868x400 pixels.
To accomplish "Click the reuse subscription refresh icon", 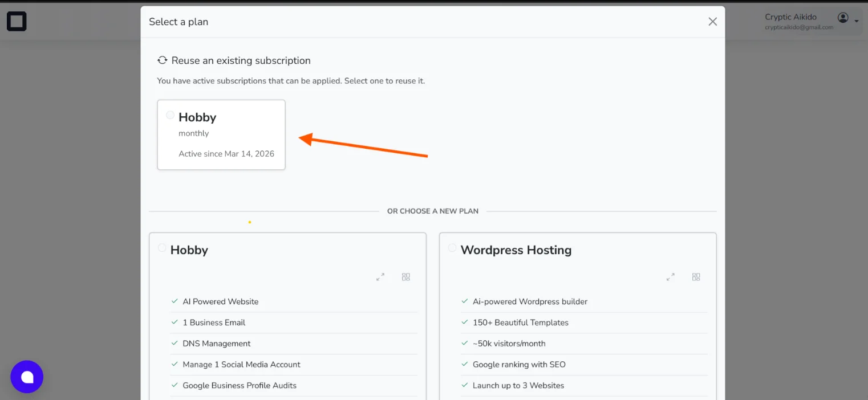I will coord(162,60).
